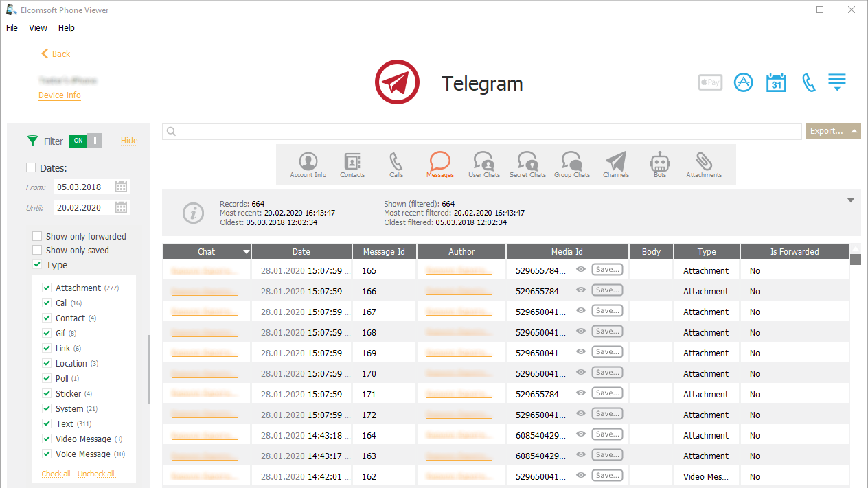Image resolution: width=868 pixels, height=488 pixels.
Task: Collapse the records info panel arrow
Action: point(851,200)
